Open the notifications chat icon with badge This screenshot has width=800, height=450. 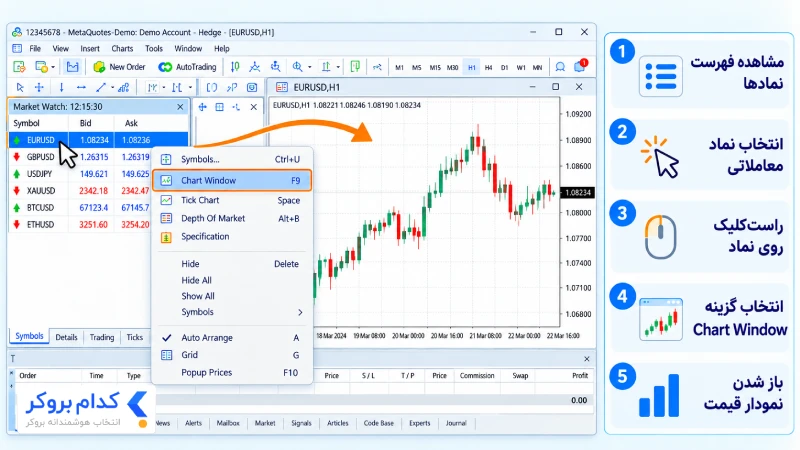click(581, 66)
